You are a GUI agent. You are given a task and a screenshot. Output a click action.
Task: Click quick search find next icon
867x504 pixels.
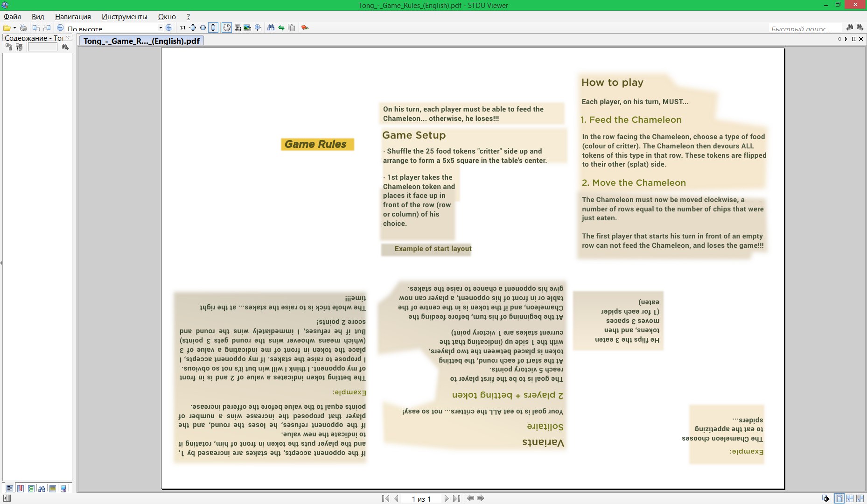coord(860,28)
